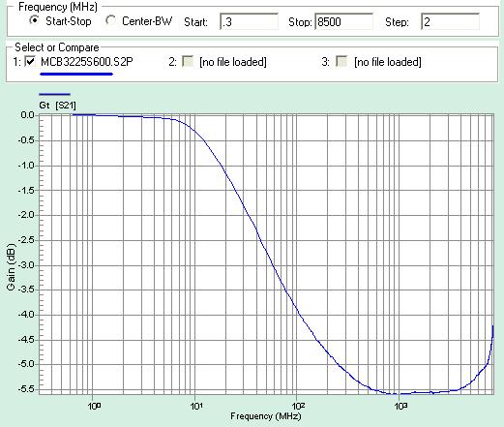
Task: Click the blue legend line above Gt
Action: [x=54, y=94]
